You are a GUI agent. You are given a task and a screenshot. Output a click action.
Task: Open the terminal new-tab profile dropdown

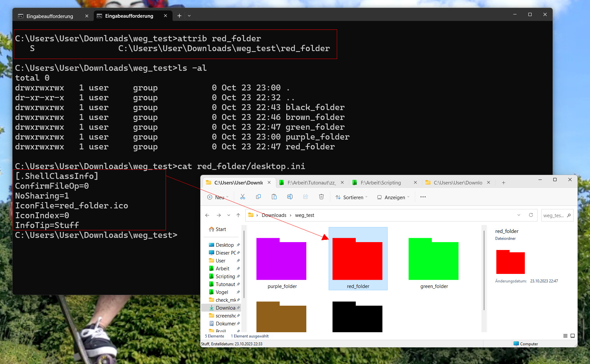click(x=189, y=16)
